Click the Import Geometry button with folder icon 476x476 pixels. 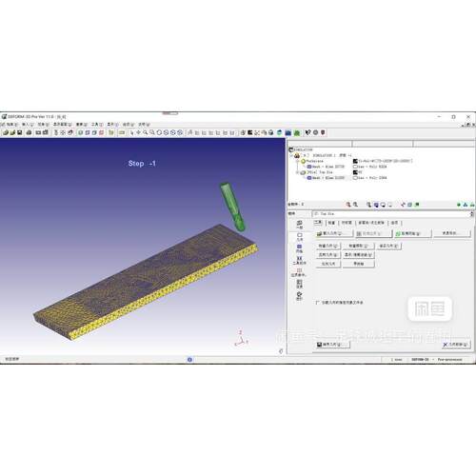334,233
